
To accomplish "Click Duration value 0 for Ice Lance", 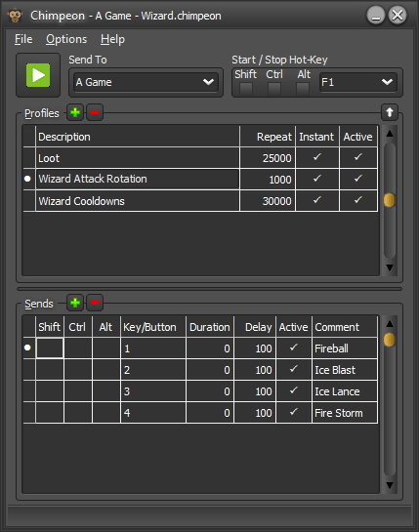I will (210, 391).
